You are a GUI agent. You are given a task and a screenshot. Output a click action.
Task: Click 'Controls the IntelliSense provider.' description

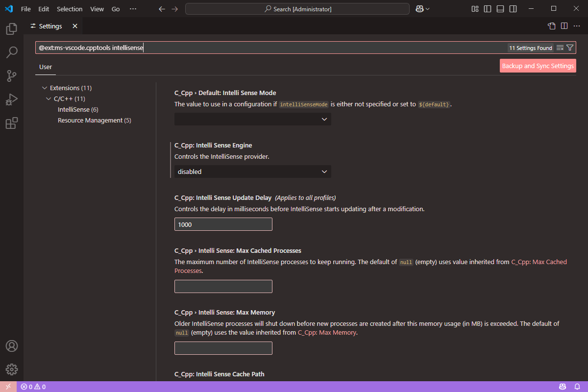(222, 157)
